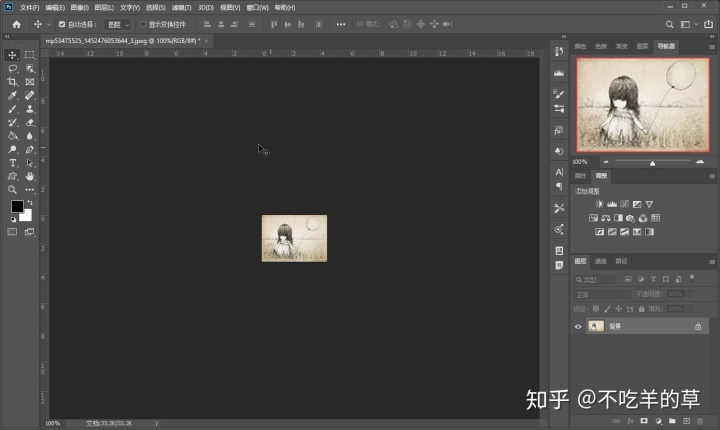Screen dimensions: 720x430
Task: Click the Navigator preview thumbnail
Action: 643,105
